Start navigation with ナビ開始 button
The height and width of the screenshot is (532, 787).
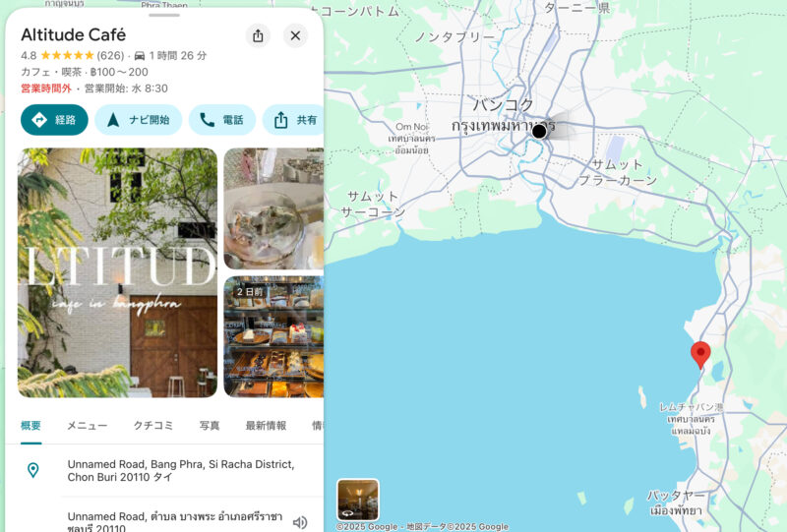(138, 120)
